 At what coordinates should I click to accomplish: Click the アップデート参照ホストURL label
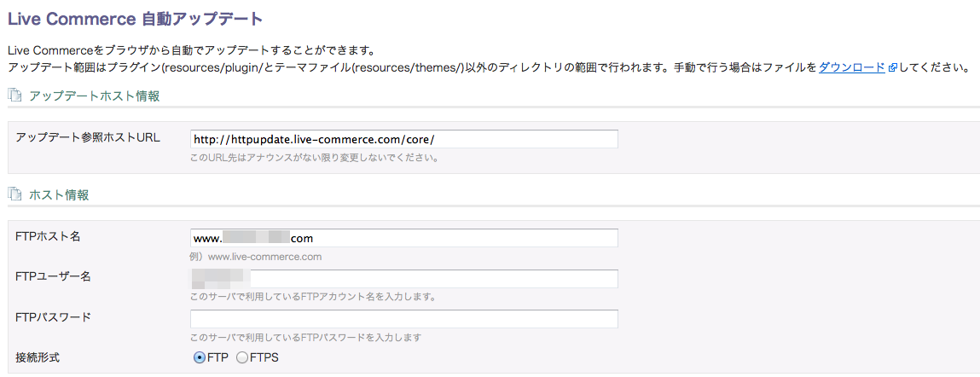88,137
